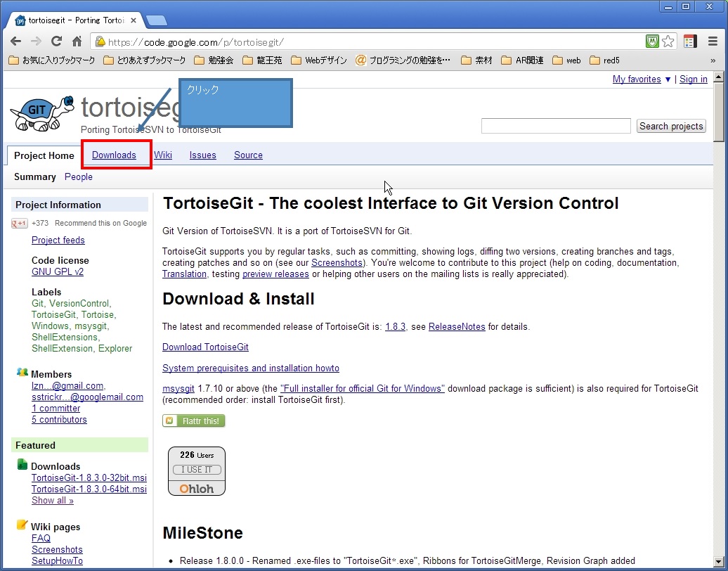Download TortoiseGit-1.8.3.0-32bit.msi

click(89, 478)
